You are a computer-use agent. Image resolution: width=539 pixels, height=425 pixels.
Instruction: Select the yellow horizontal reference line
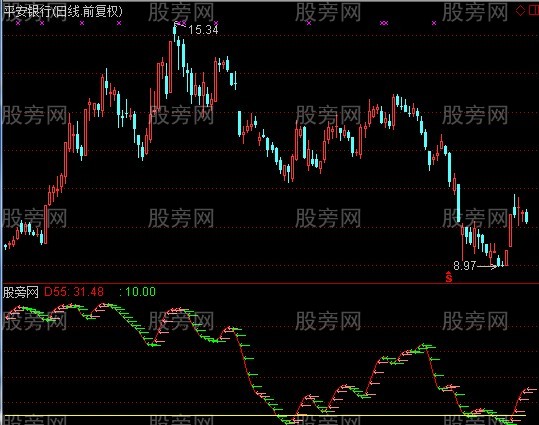click(265, 415)
